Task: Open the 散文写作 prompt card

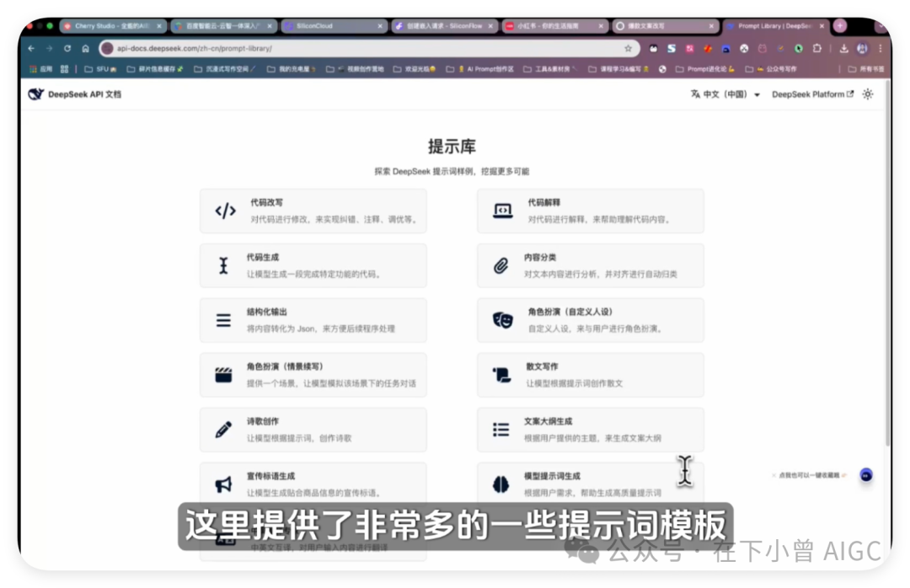Action: (590, 375)
